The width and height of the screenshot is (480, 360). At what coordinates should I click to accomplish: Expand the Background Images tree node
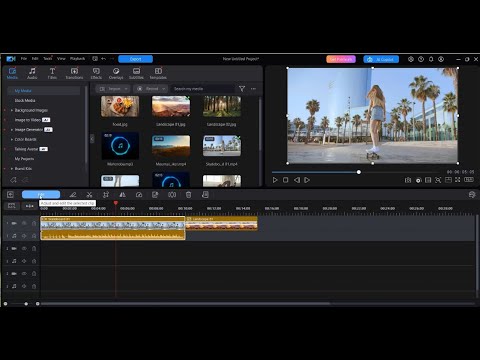point(12,110)
